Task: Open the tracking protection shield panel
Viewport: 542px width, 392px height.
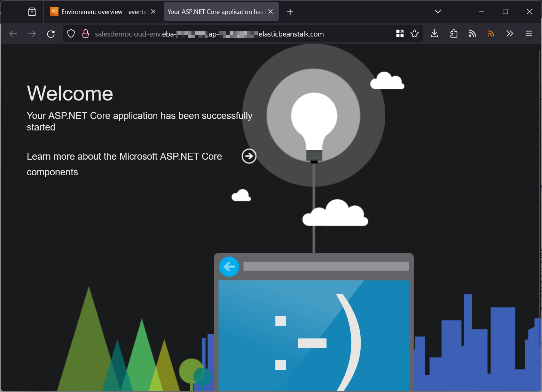Action: point(71,33)
